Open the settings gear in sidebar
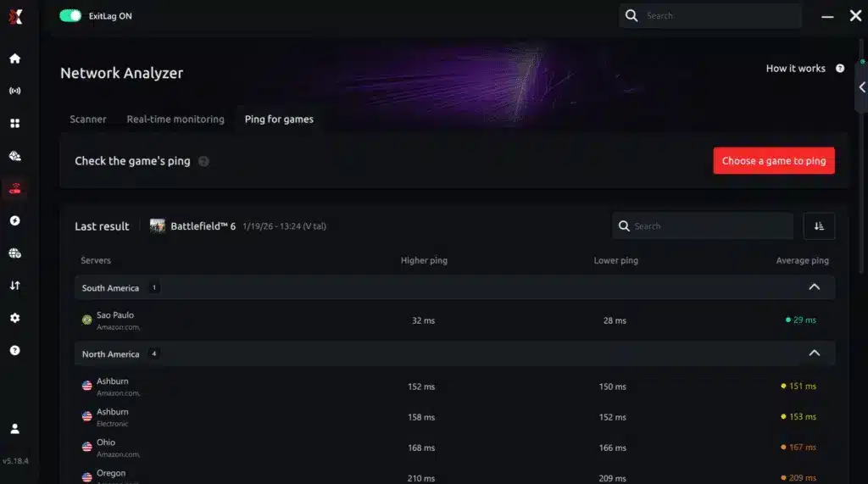 tap(15, 318)
